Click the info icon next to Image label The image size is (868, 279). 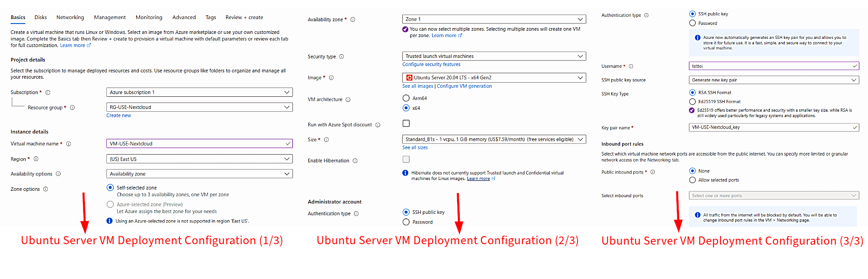[331, 78]
